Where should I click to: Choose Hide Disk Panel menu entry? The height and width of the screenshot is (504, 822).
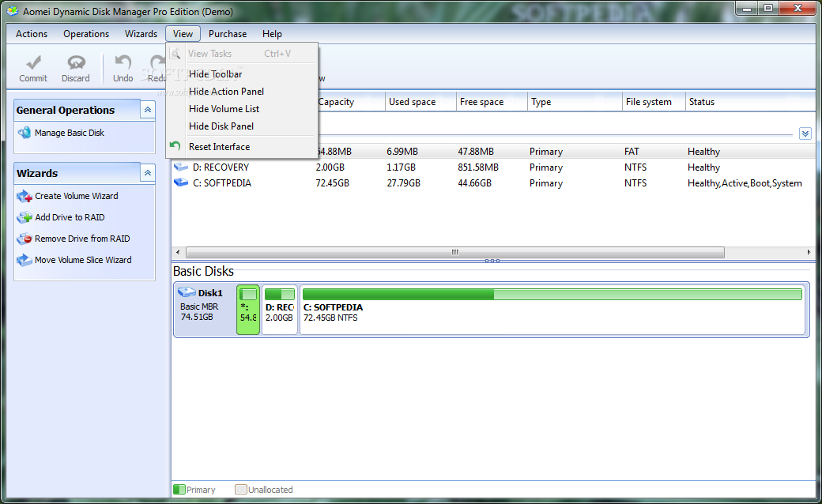click(x=242, y=126)
